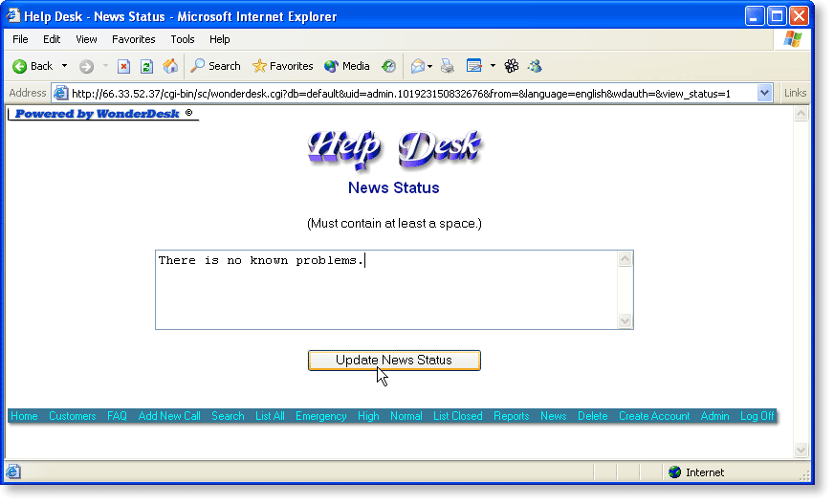Click the Help Desk logo image

pos(394,149)
